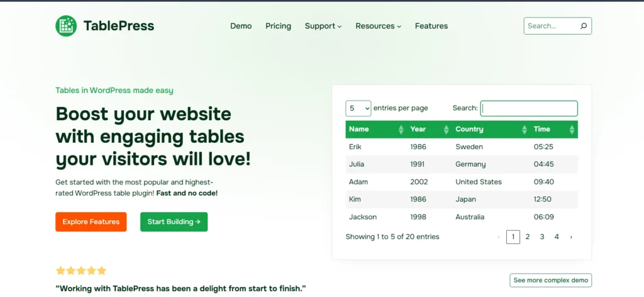Viewport: 644px width, 297px height.
Task: Select current table page 1
Action: 513,237
